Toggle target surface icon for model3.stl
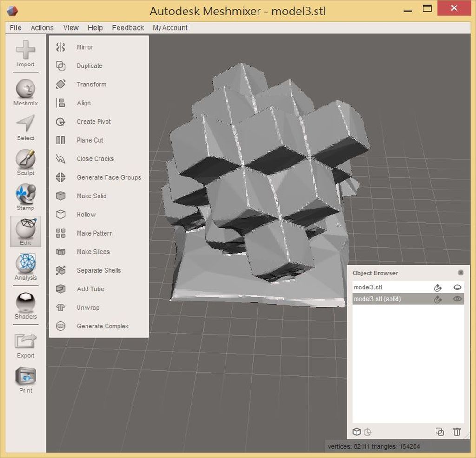The height and width of the screenshot is (458, 476). (x=437, y=288)
